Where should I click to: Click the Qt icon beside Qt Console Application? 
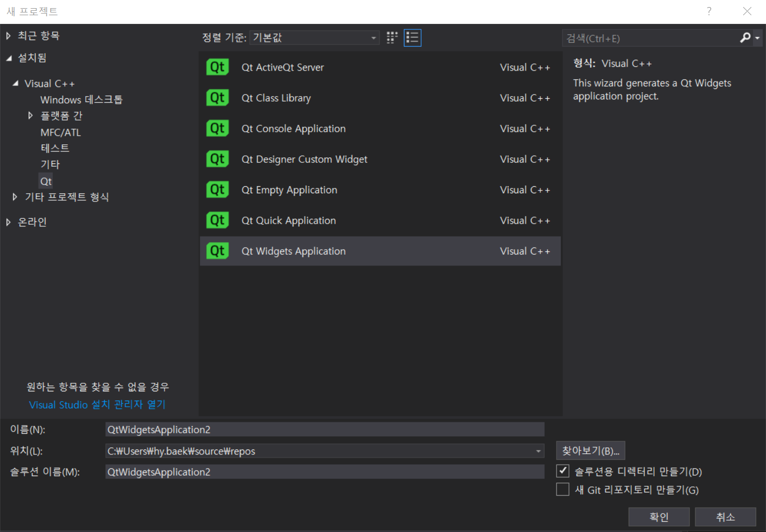pyautogui.click(x=217, y=128)
